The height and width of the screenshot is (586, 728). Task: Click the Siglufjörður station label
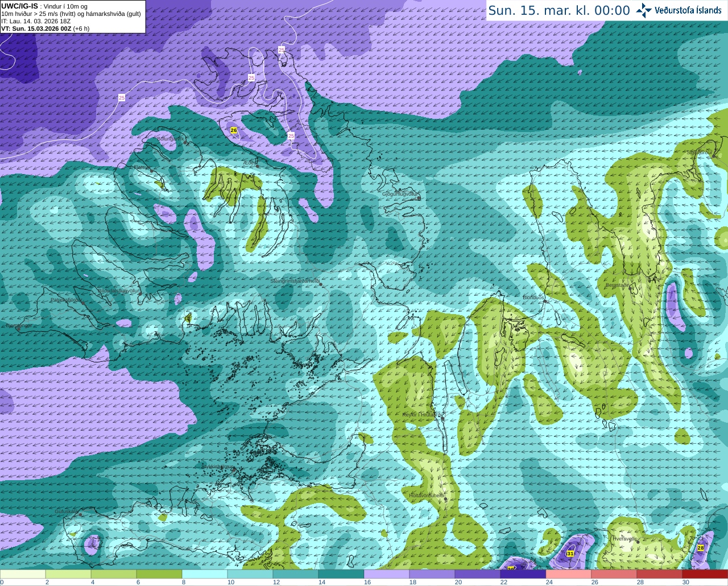(x=700, y=152)
